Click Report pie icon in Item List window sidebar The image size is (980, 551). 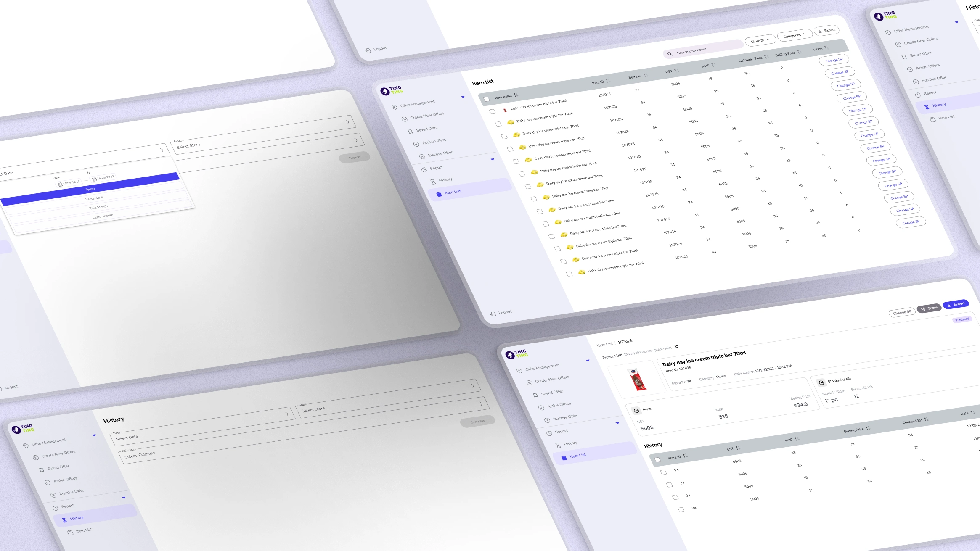point(424,170)
